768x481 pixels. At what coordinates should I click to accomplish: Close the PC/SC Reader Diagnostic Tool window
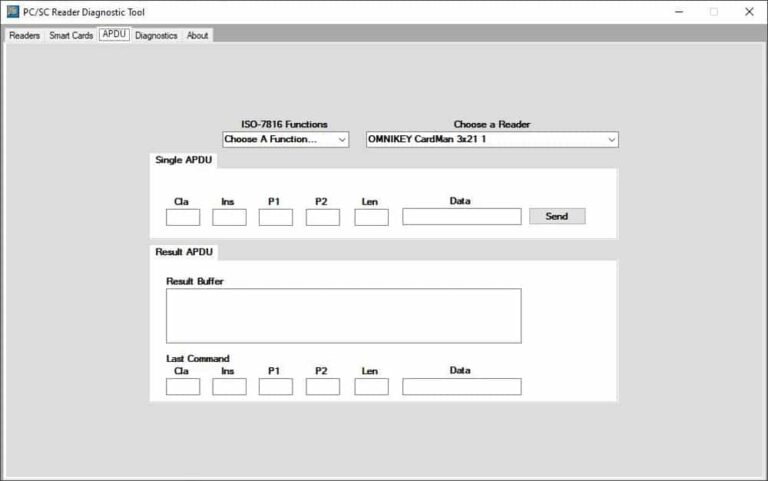tap(749, 12)
